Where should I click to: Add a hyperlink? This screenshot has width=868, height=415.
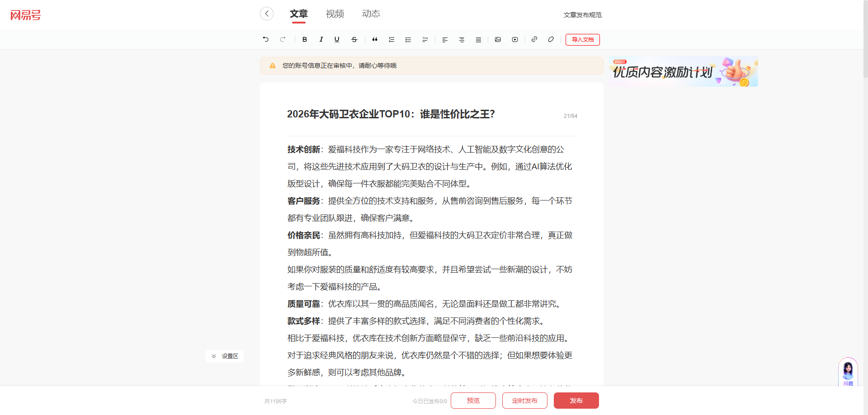coord(534,39)
